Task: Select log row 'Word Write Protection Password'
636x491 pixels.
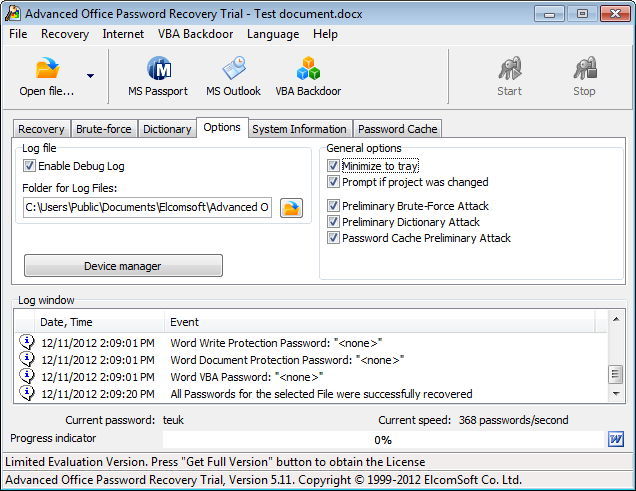Action: click(x=311, y=343)
